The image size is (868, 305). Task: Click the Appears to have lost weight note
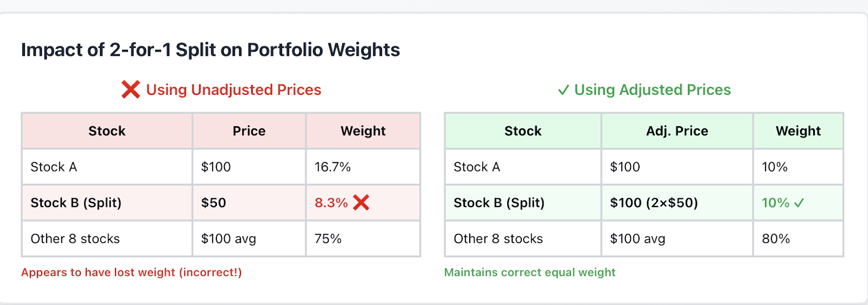point(131,272)
